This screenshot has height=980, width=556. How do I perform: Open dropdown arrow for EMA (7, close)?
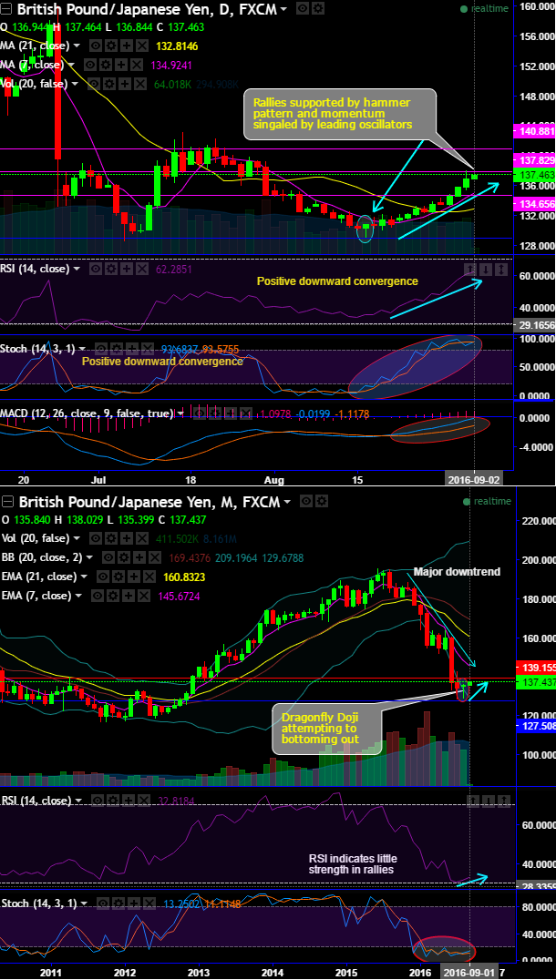point(77,597)
